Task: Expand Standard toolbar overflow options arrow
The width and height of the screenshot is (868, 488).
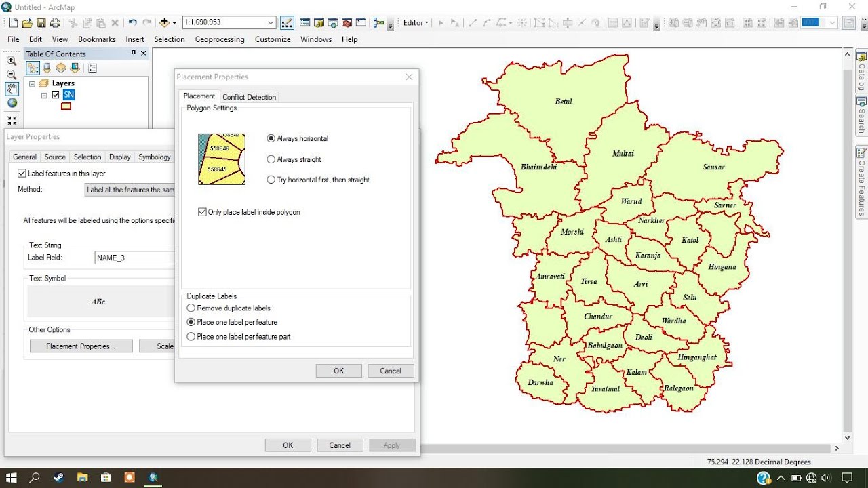Action: coord(391,26)
